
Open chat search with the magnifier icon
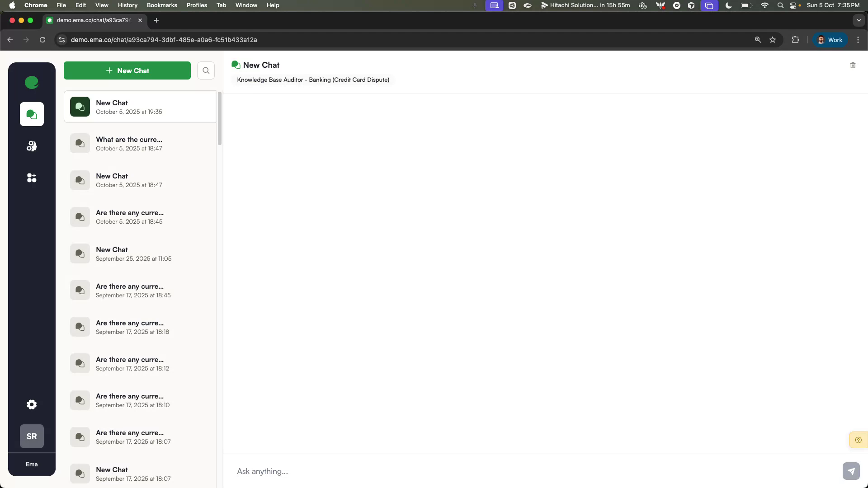(x=206, y=70)
